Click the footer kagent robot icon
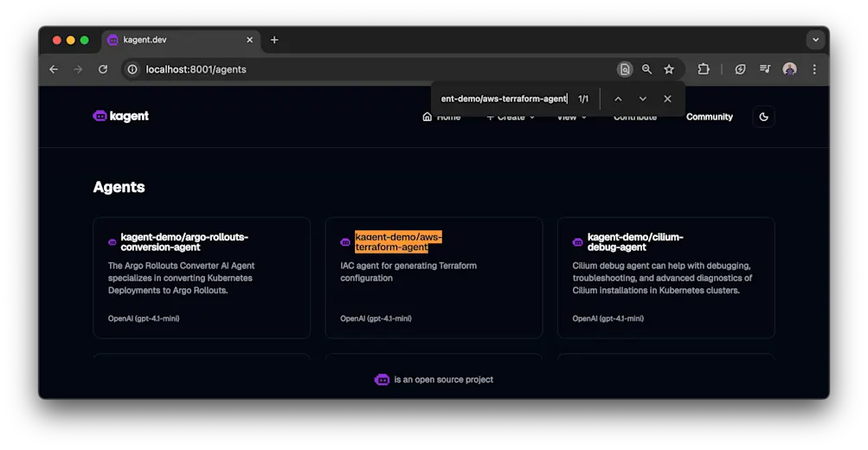 click(382, 380)
